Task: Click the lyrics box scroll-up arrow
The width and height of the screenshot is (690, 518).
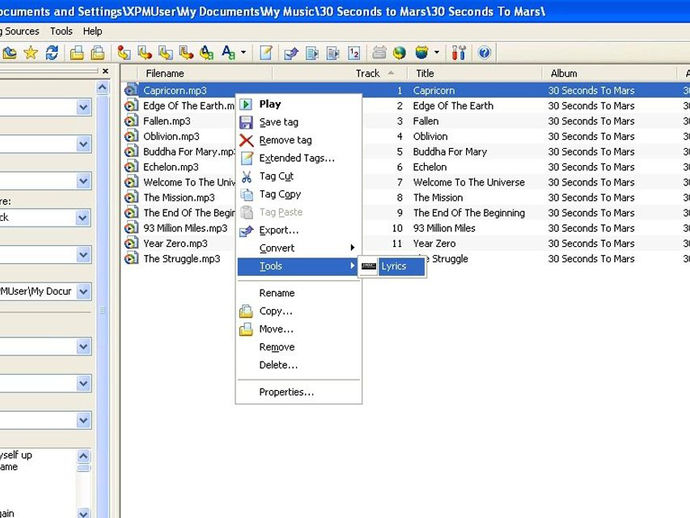Action: tap(83, 456)
